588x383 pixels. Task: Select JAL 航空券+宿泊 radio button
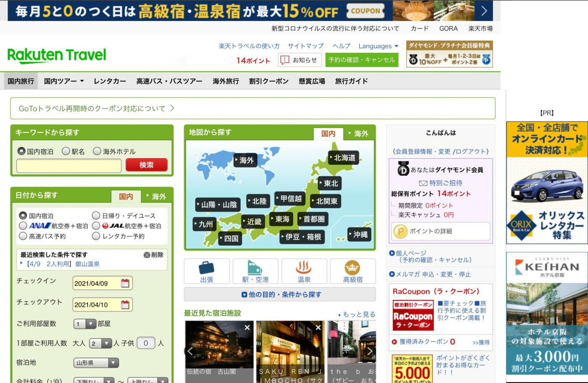(96, 226)
